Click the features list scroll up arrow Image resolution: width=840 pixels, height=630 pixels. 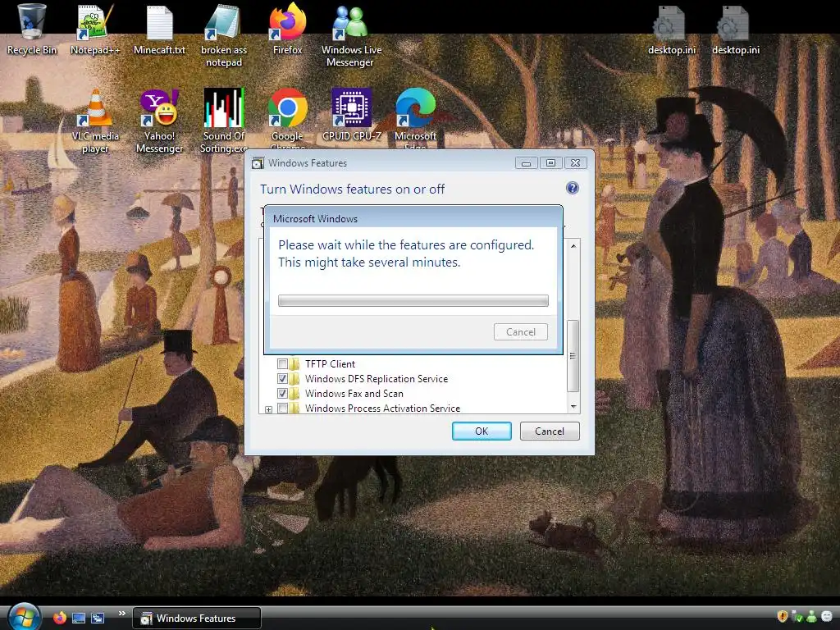tap(573, 246)
